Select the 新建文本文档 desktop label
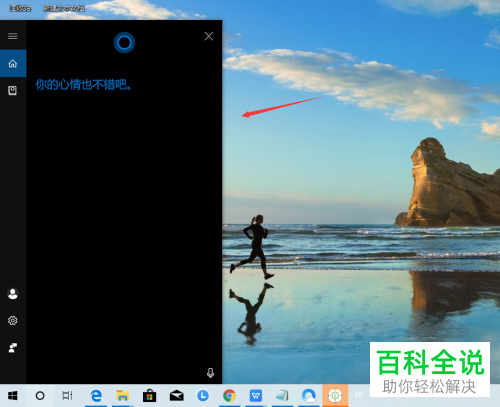 [64, 8]
